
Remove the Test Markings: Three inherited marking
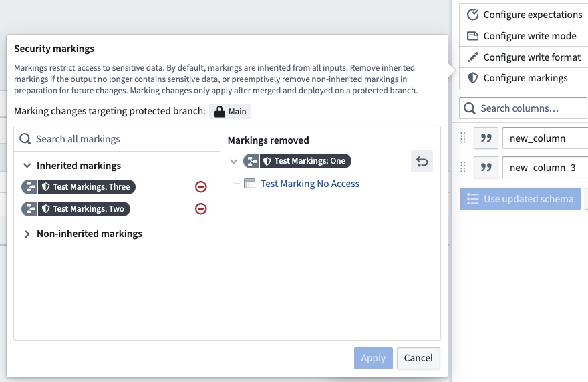pos(201,187)
